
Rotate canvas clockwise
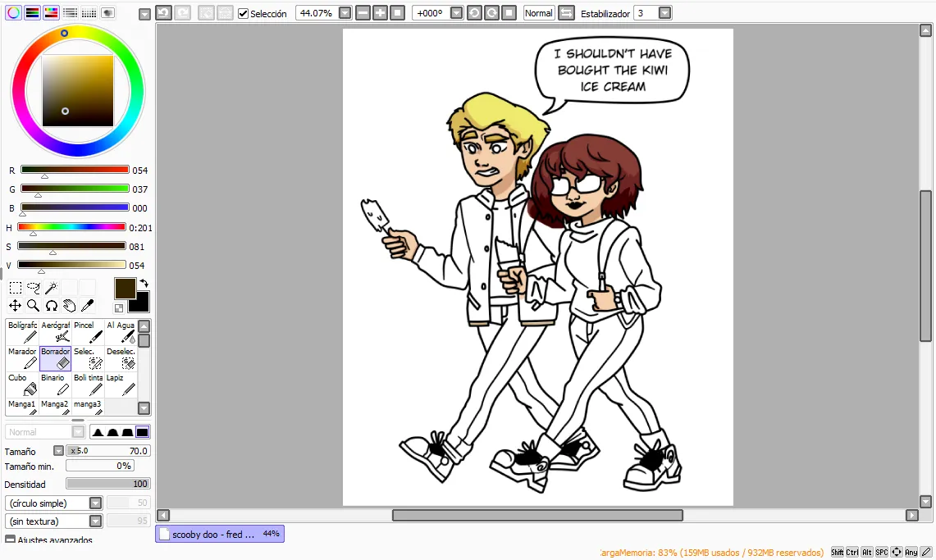click(x=491, y=13)
